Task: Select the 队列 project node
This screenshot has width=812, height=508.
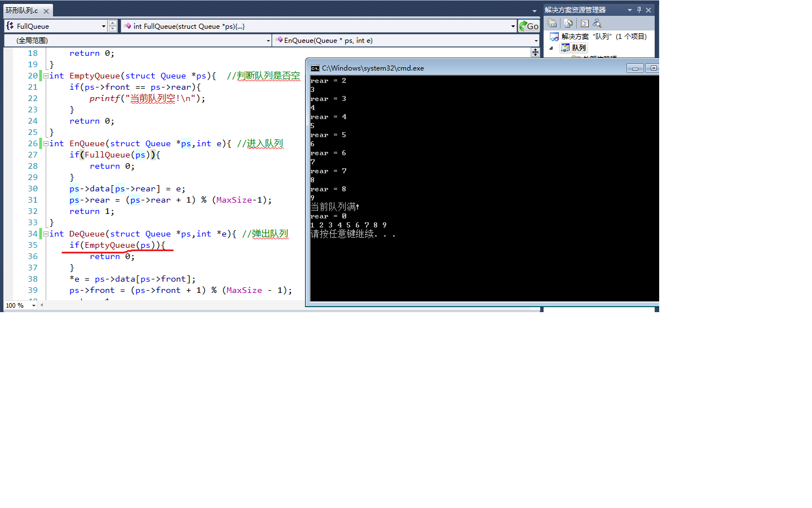Action: pyautogui.click(x=579, y=48)
